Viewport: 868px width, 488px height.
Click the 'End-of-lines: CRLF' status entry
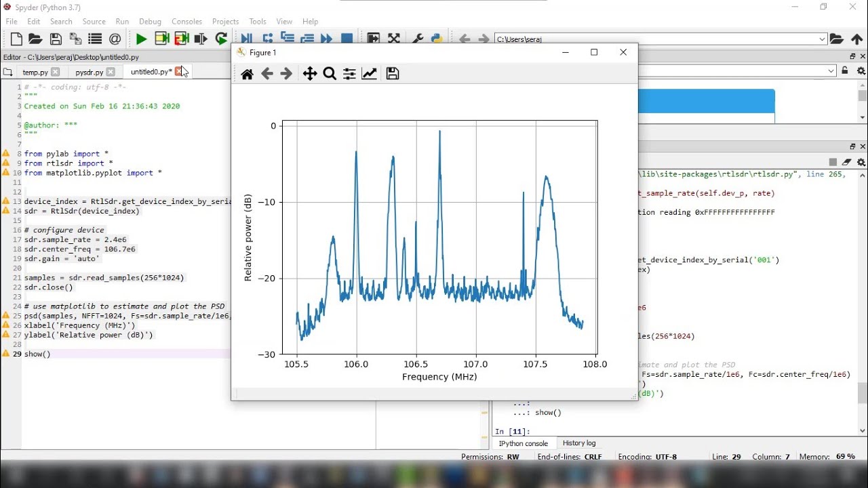click(570, 457)
